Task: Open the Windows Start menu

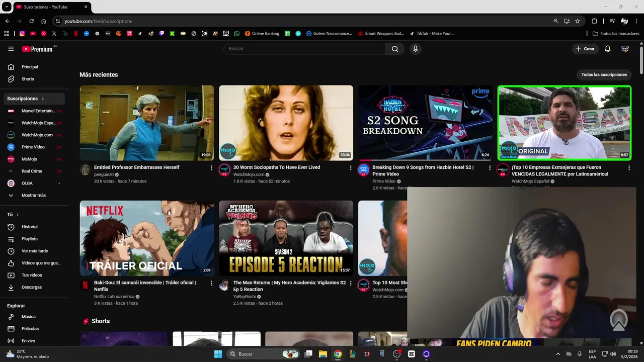Action: [218, 354]
